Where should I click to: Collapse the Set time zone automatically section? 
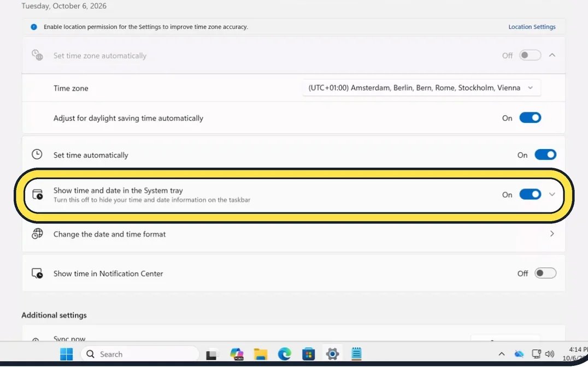tap(552, 56)
